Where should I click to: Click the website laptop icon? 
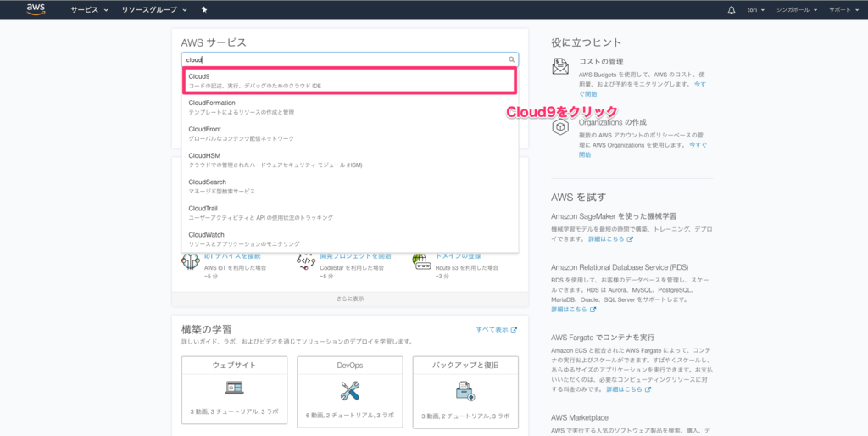click(x=234, y=388)
